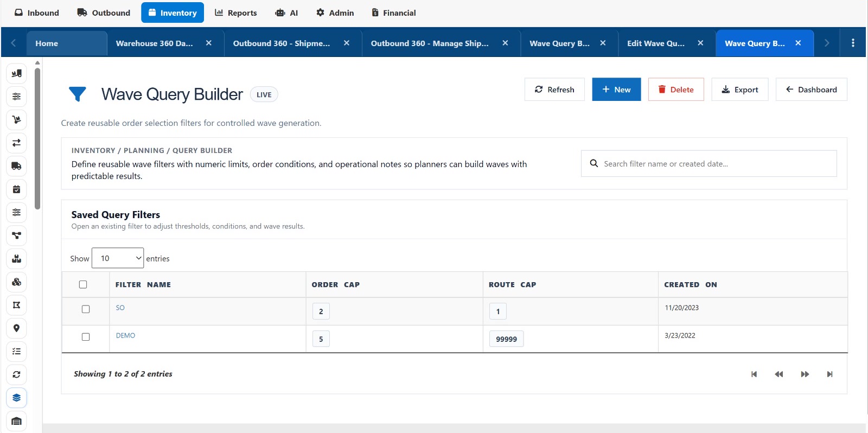Focus the search filter name field
Screen dimensions: 868x433
(x=709, y=163)
